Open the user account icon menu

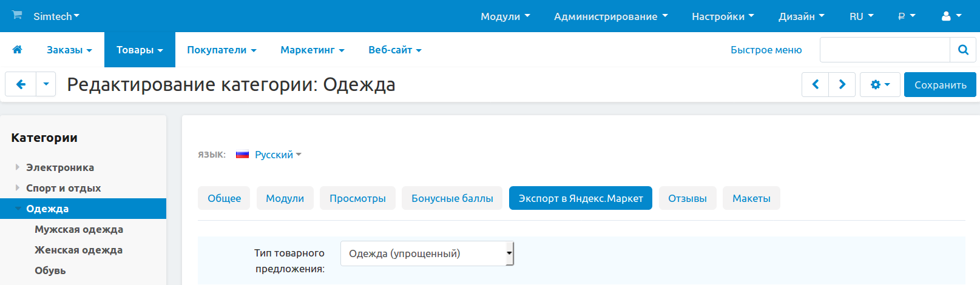[x=951, y=16]
